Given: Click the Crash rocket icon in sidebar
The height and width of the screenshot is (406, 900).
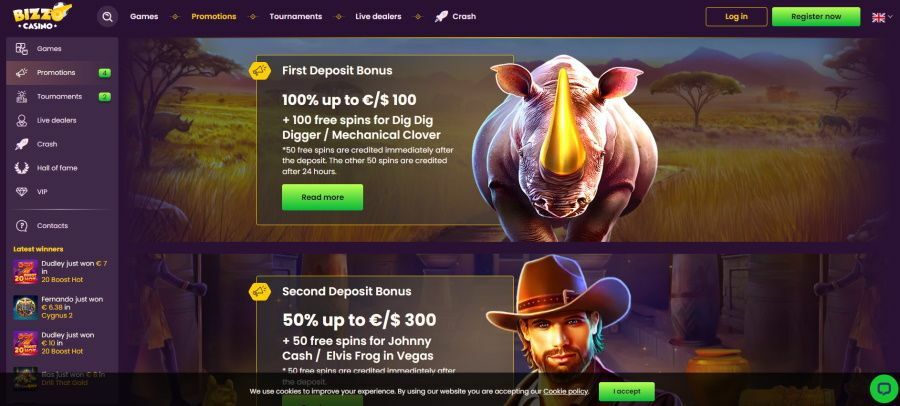Looking at the screenshot, I should pos(22,144).
